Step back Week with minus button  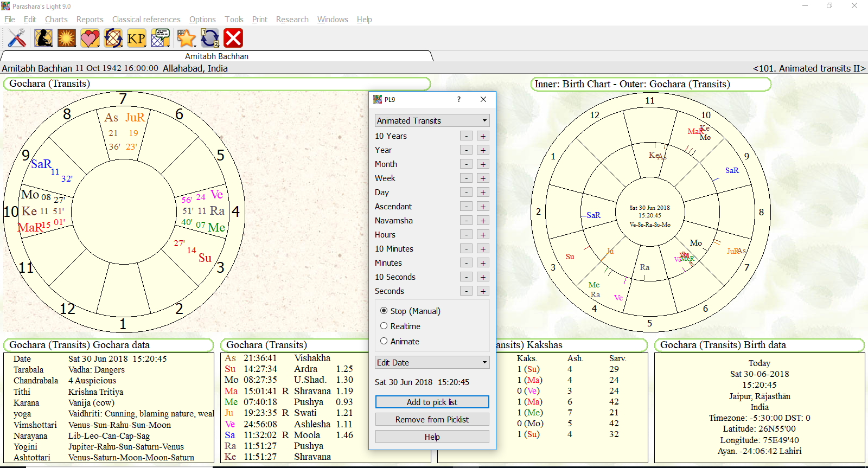click(x=466, y=178)
